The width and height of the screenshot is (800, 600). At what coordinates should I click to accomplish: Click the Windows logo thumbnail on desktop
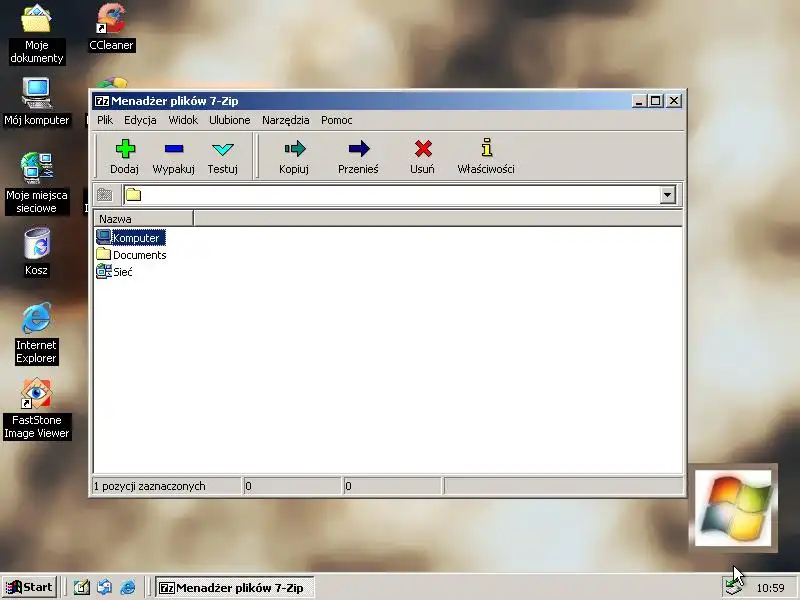[733, 508]
